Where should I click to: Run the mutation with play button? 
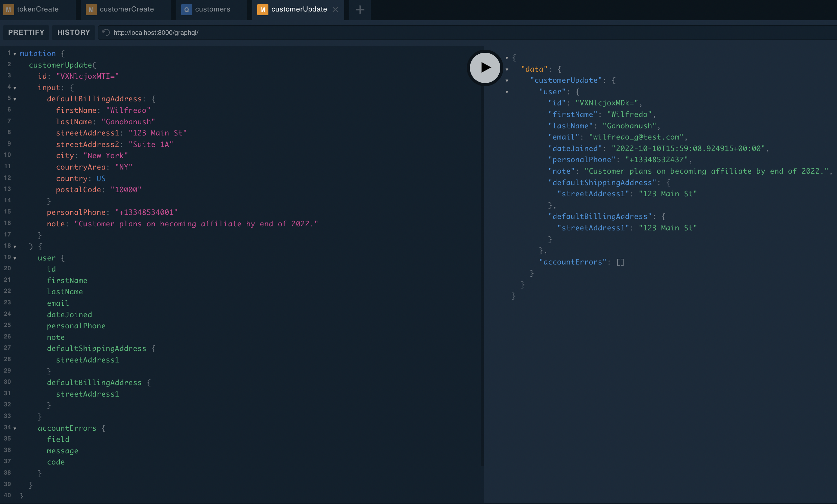485,68
